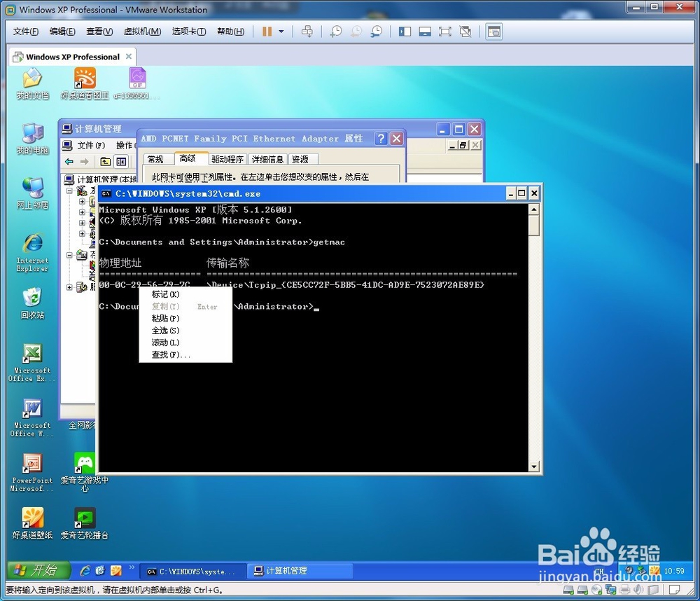The image size is (700, 601).
Task: Open the Internet Explorer desktop icon
Action: (x=32, y=252)
